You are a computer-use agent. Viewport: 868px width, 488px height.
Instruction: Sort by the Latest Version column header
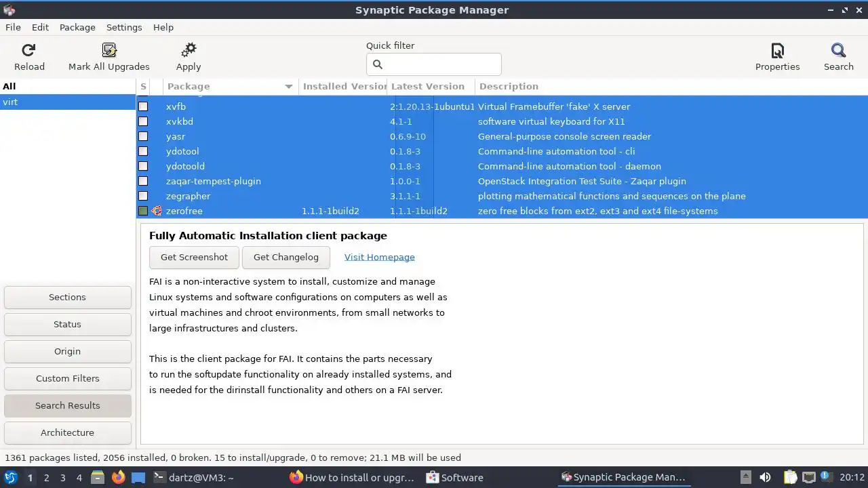[x=431, y=86]
